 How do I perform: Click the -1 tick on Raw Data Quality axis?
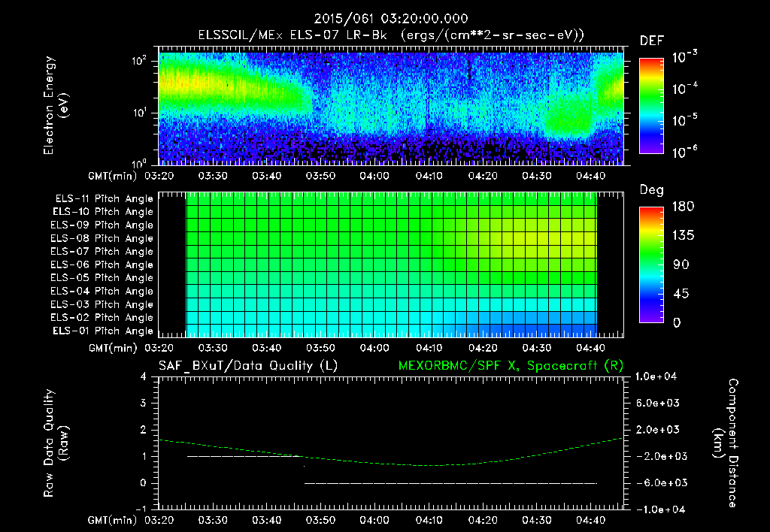tap(141, 509)
